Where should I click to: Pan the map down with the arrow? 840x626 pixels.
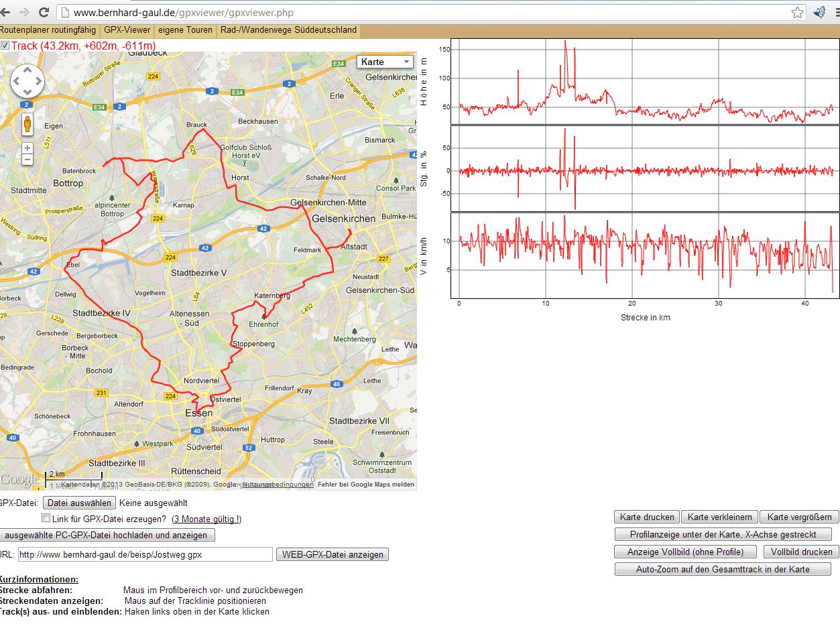pos(27,92)
